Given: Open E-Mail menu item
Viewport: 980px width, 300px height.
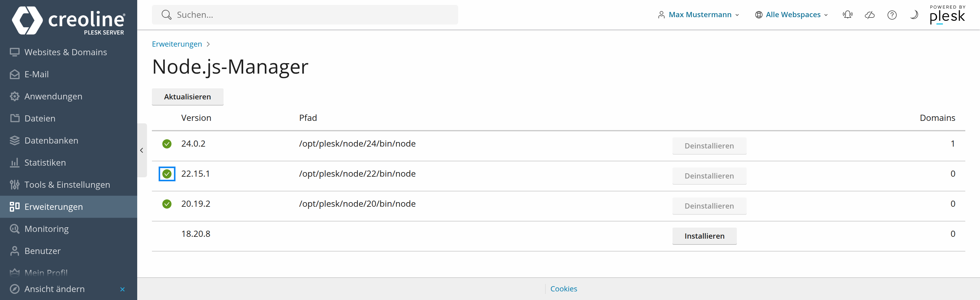Looking at the screenshot, I should coord(69,74).
